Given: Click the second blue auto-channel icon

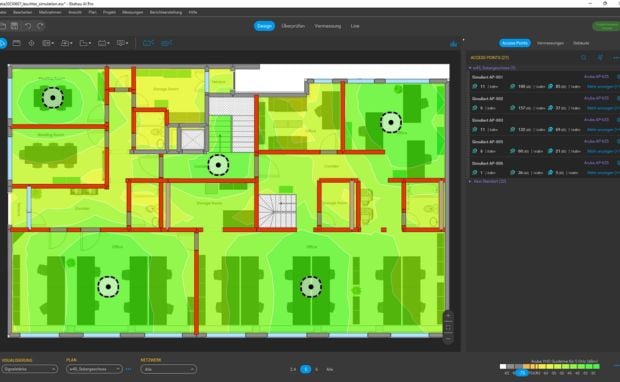Looking at the screenshot, I should click(166, 43).
